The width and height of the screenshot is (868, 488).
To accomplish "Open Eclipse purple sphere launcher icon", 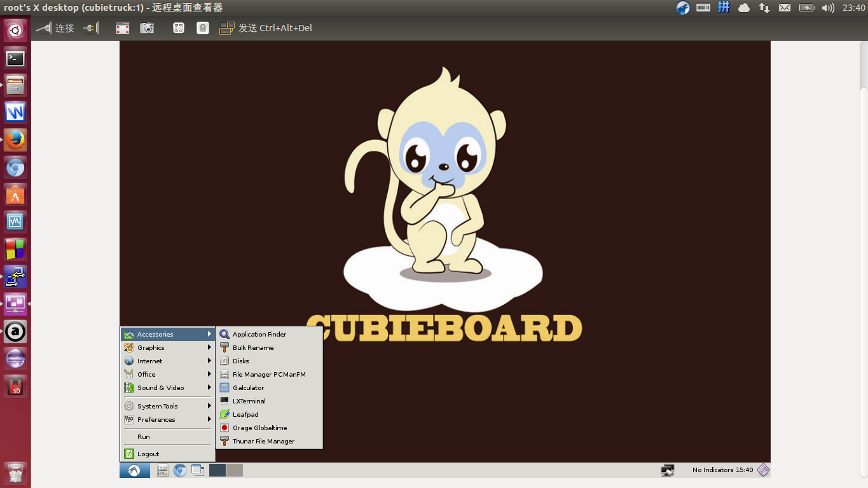I will pyautogui.click(x=15, y=359).
